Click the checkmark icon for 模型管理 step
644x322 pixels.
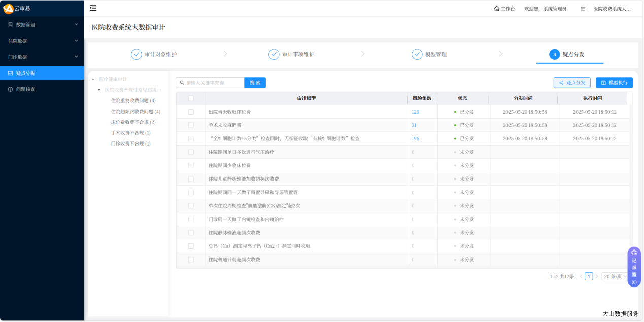417,54
